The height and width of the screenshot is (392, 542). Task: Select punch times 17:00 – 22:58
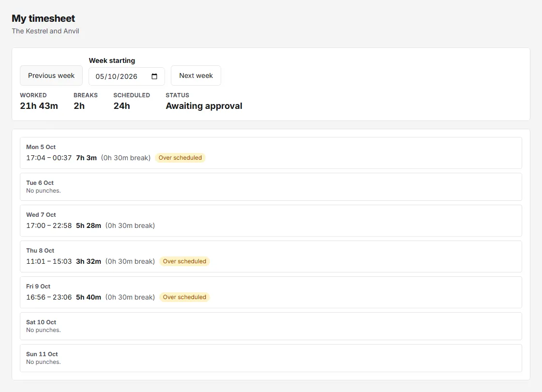[x=49, y=226]
